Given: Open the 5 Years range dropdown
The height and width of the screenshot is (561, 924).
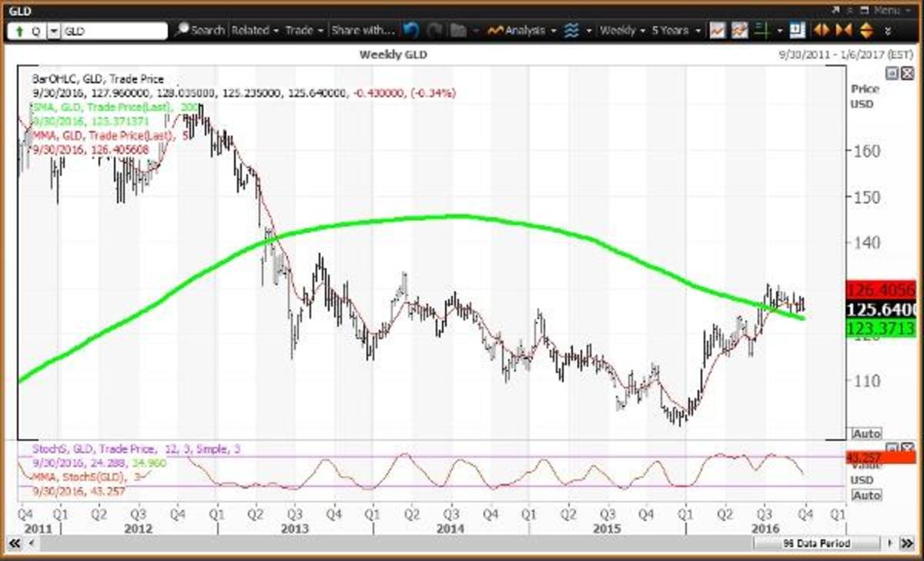Looking at the screenshot, I should click(x=676, y=31).
